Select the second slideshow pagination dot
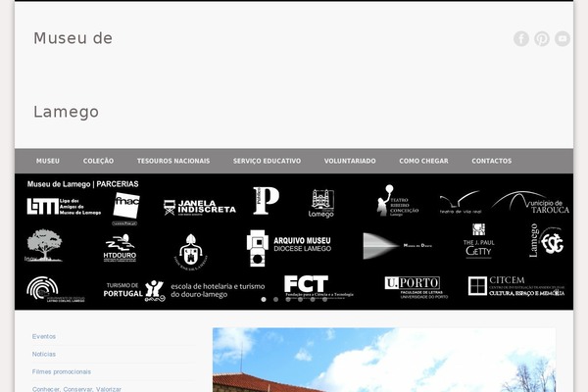This screenshot has width=588, height=392. (276, 299)
